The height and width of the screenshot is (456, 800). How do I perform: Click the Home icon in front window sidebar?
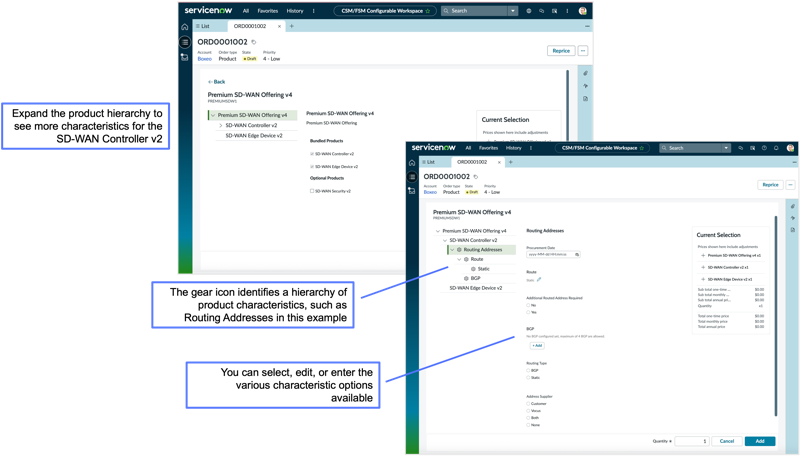[x=412, y=163]
